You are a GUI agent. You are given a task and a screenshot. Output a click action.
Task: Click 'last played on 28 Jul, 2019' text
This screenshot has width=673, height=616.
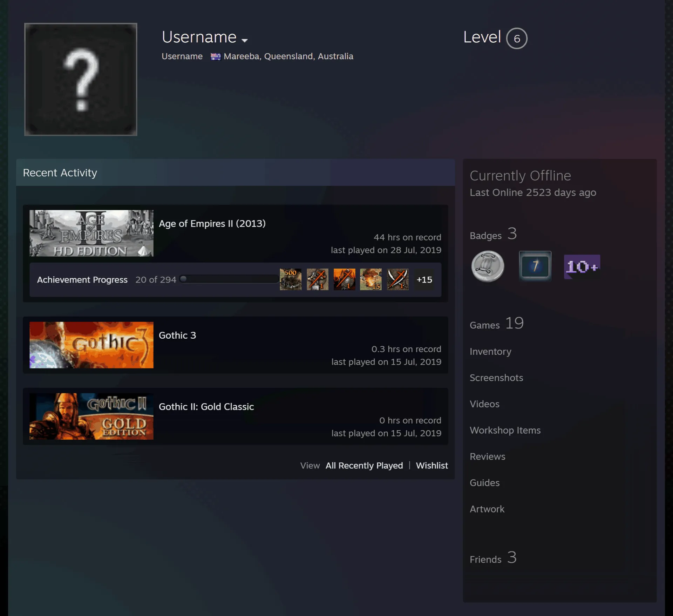386,250
